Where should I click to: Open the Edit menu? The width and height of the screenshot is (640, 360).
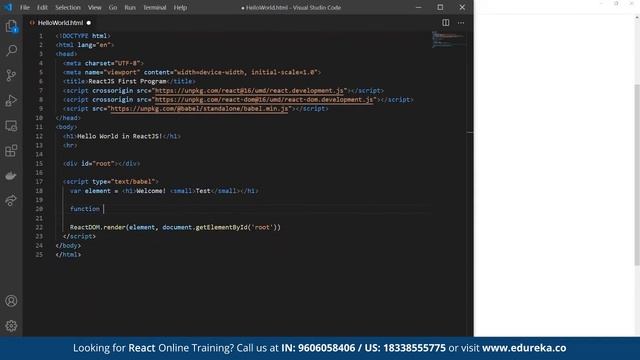tap(42, 7)
